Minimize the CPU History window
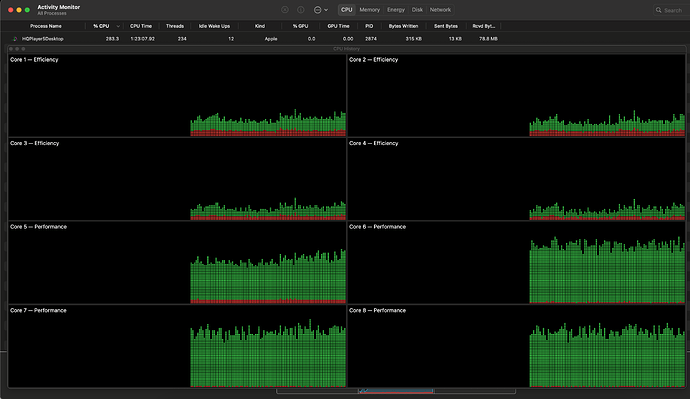The image size is (690, 399). [x=17, y=49]
